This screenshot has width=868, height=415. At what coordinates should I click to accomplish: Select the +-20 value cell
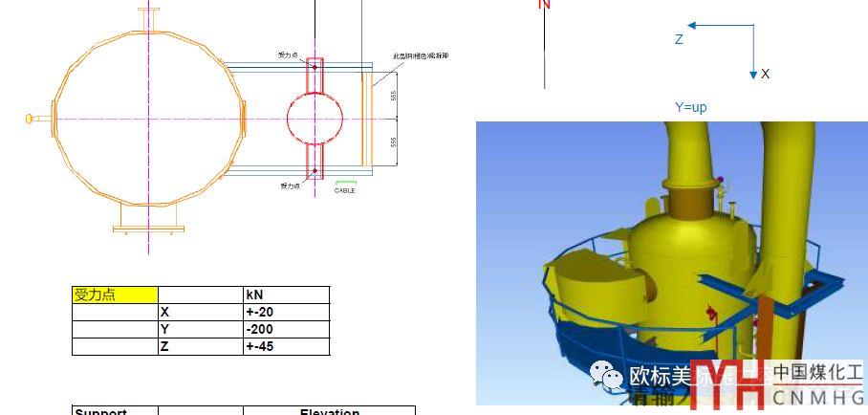tap(286, 312)
